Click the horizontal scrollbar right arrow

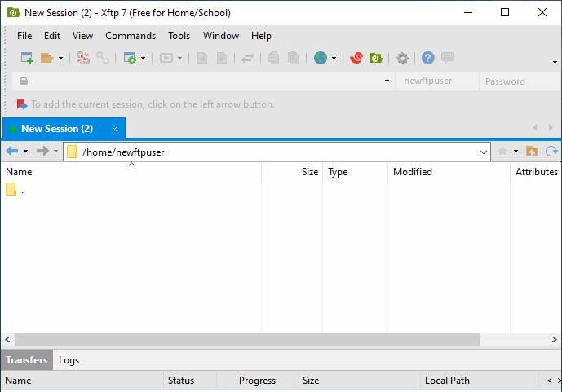(x=555, y=339)
